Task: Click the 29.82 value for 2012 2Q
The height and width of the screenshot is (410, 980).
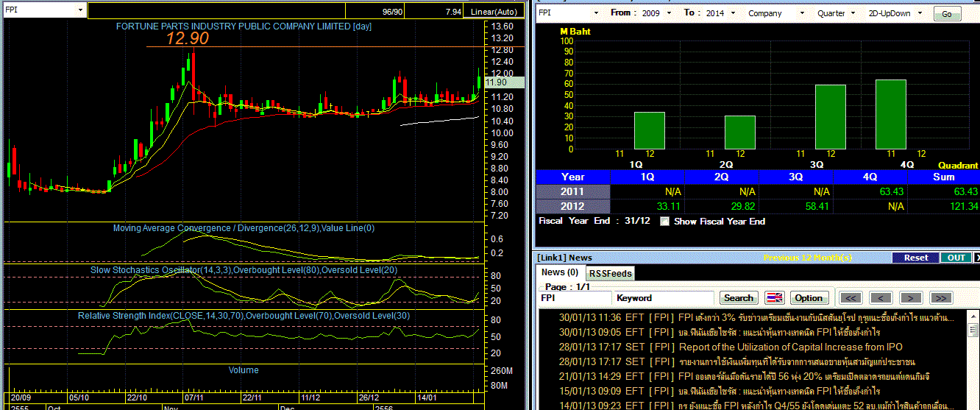Action: tap(742, 207)
